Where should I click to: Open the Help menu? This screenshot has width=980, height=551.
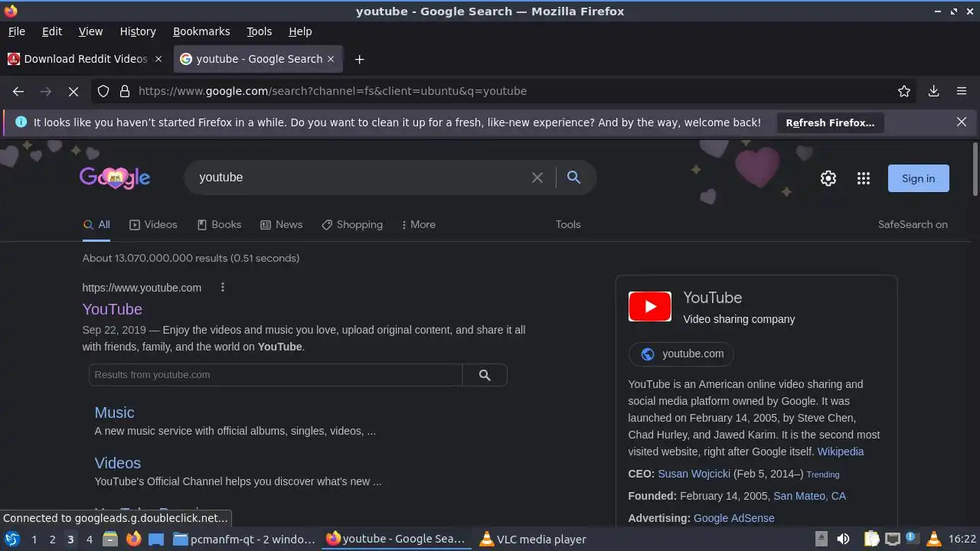tap(300, 31)
